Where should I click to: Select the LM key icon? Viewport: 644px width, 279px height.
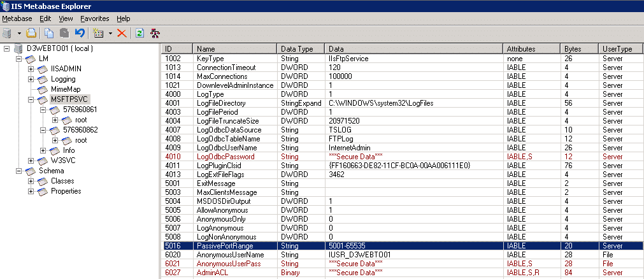pyautogui.click(x=31, y=59)
